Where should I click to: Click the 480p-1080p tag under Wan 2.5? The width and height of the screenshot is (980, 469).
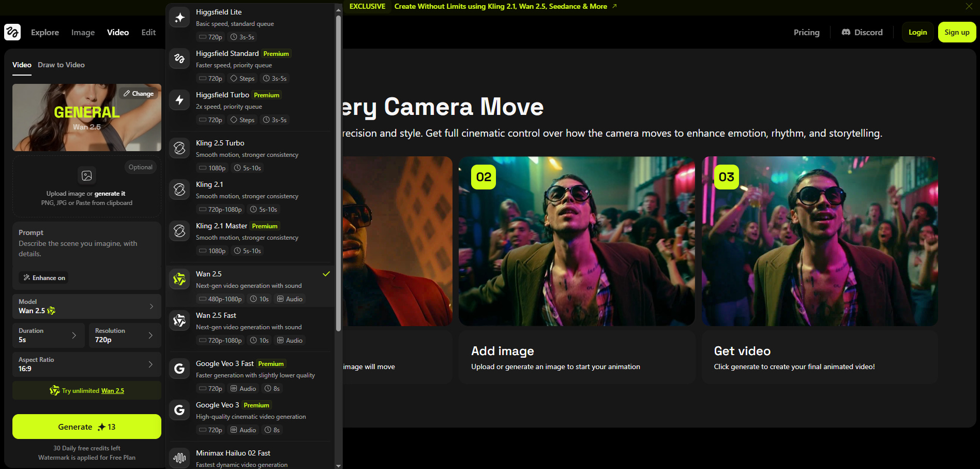click(220, 299)
